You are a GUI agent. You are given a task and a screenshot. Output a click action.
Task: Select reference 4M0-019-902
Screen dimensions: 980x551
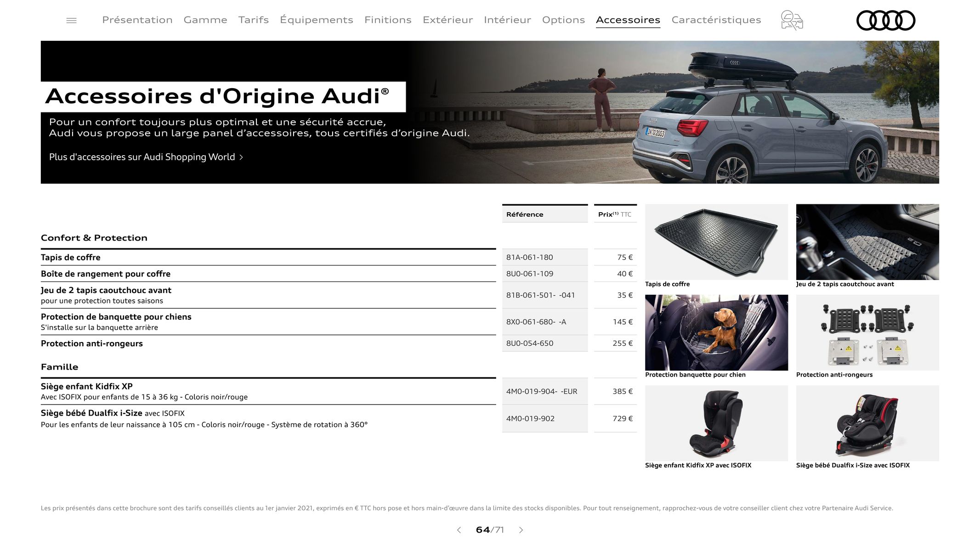click(x=530, y=419)
